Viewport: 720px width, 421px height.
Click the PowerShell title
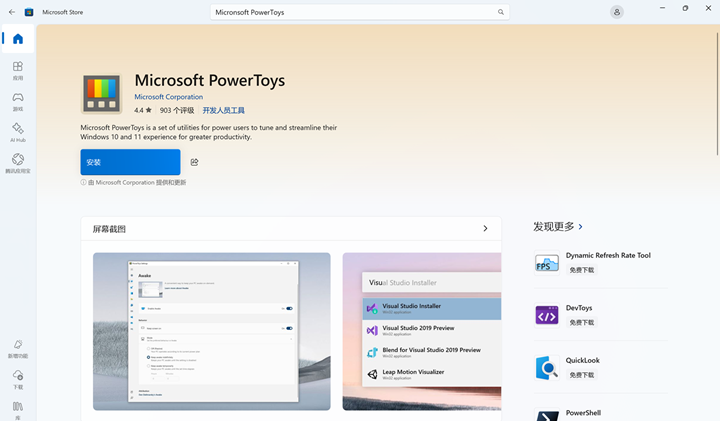[583, 413]
